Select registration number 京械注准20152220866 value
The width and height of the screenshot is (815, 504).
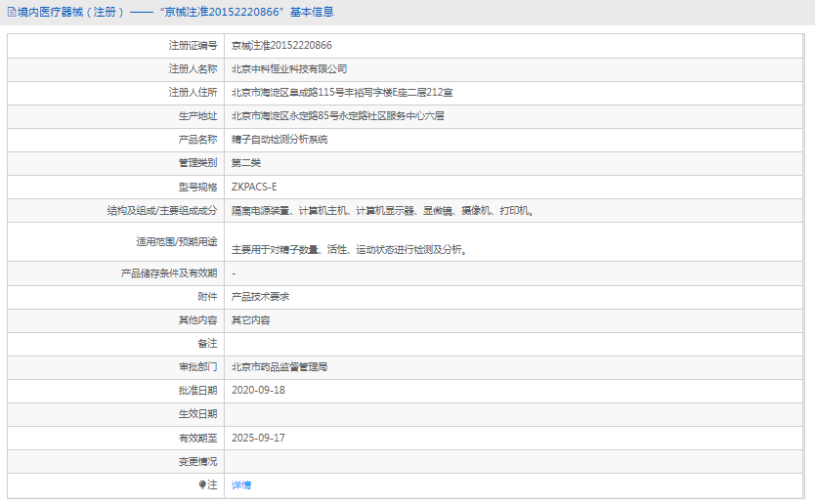(x=281, y=46)
